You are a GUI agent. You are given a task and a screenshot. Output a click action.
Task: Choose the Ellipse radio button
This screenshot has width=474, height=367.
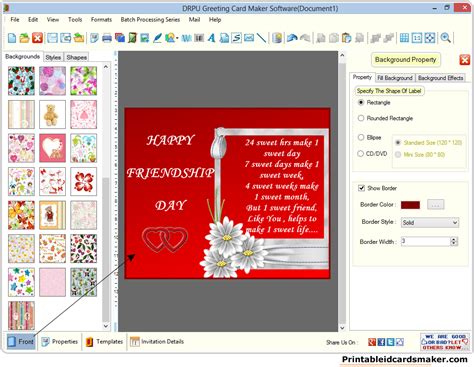tap(361, 137)
